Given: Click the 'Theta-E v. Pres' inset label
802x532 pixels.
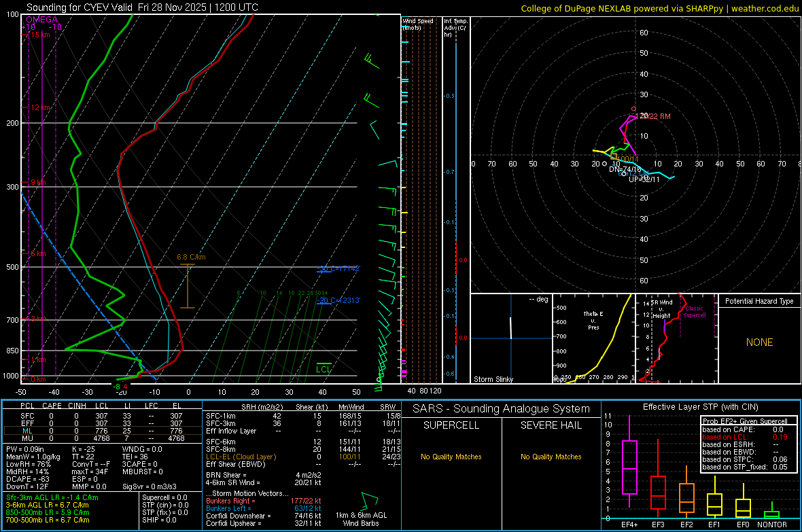Looking at the screenshot, I should 593,320.
